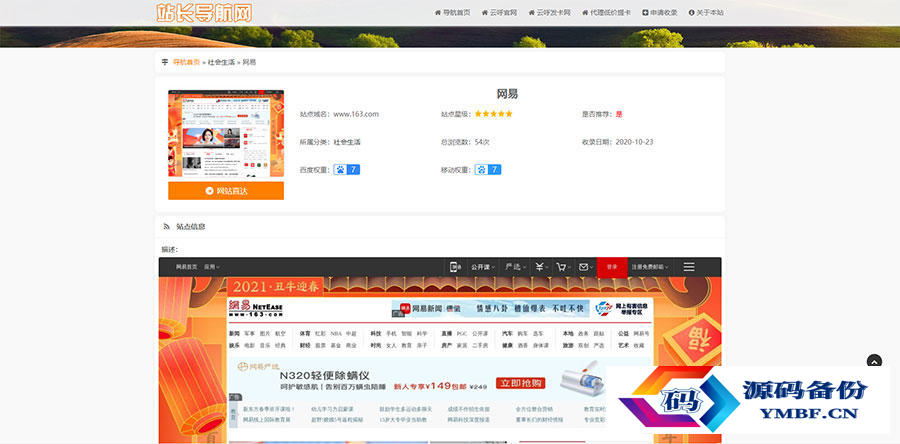This screenshot has height=444, width=900.
Task: Click the hamburger menu icon in 163 screenshot
Action: click(689, 267)
